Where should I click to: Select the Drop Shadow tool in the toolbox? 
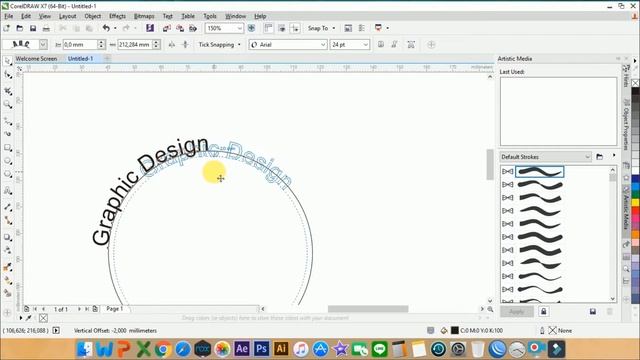coord(7,238)
